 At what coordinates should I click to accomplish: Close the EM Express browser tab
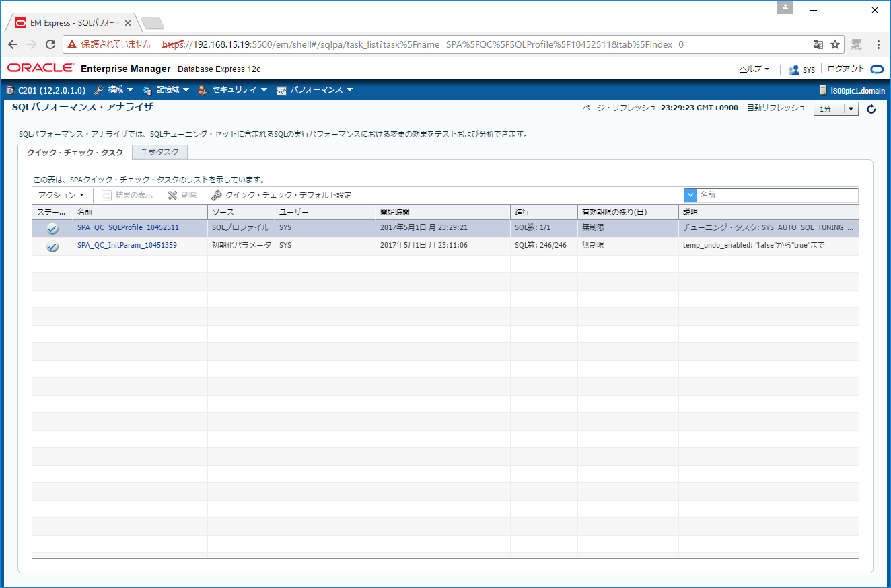point(129,22)
